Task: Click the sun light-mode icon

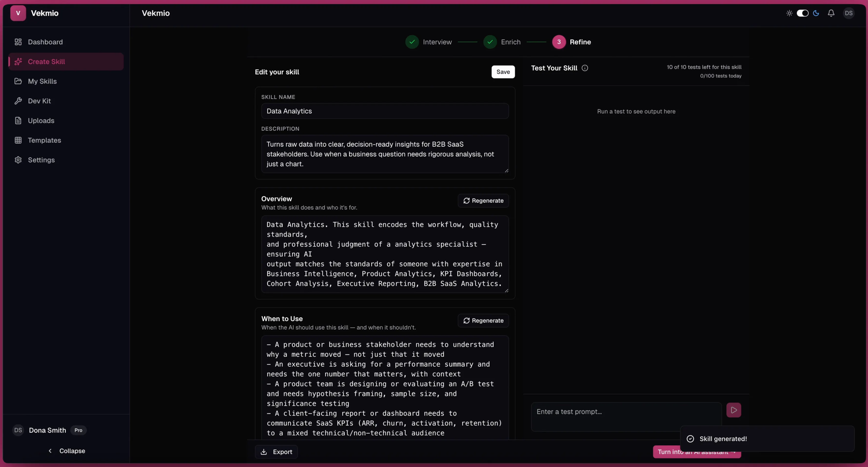Action: coord(789,13)
